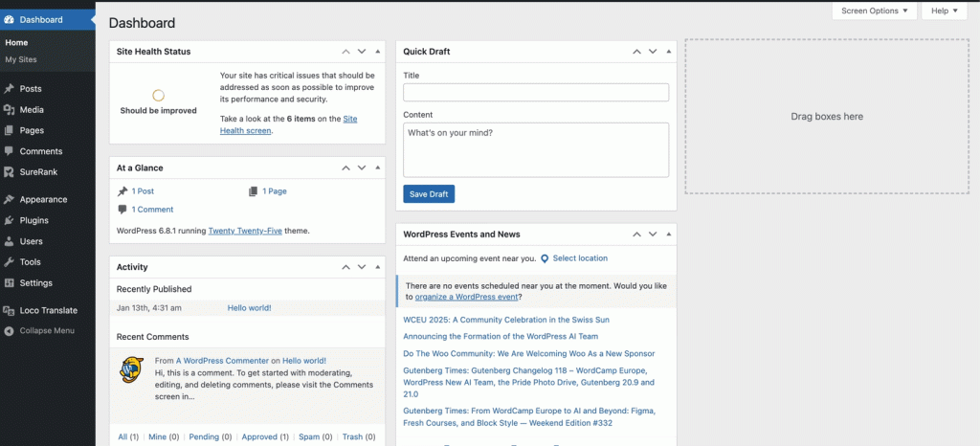Click the Collapse Menu arrow icon
The height and width of the screenshot is (446, 980).
[x=9, y=331]
